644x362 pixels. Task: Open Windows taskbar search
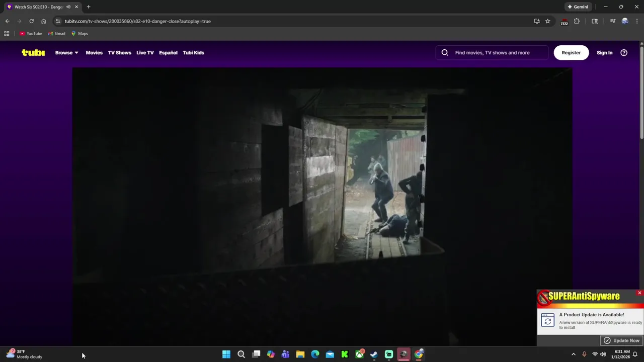pyautogui.click(x=241, y=354)
